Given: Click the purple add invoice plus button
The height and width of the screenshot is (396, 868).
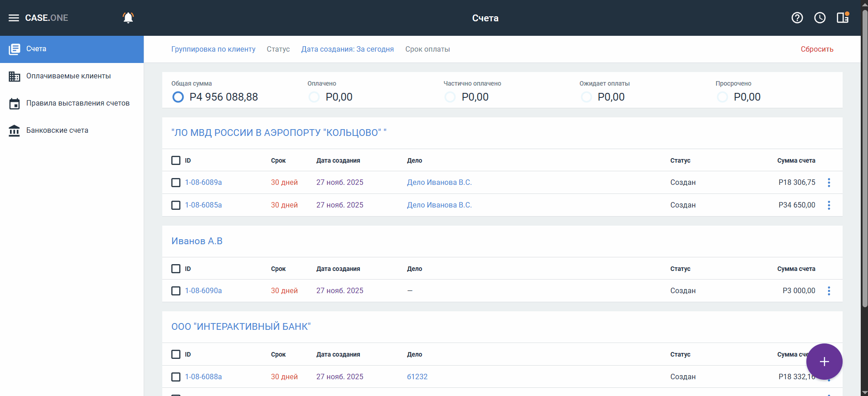Looking at the screenshot, I should [x=824, y=362].
